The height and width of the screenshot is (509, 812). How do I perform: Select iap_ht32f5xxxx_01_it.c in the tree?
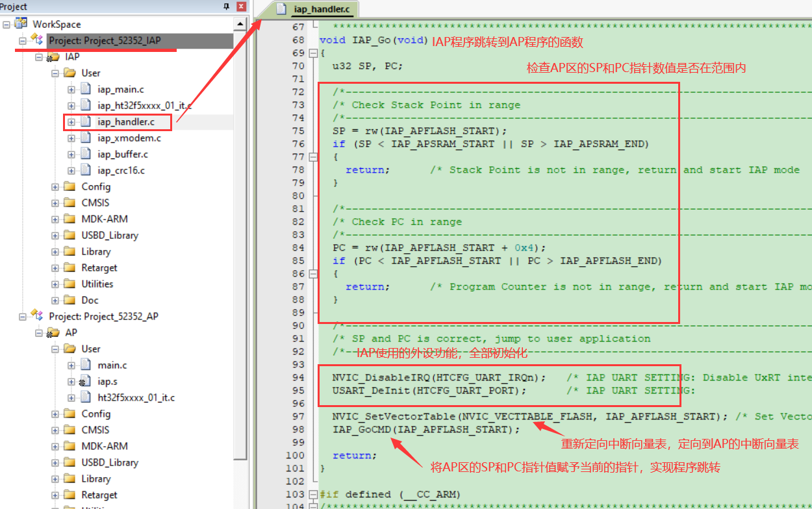(x=144, y=105)
